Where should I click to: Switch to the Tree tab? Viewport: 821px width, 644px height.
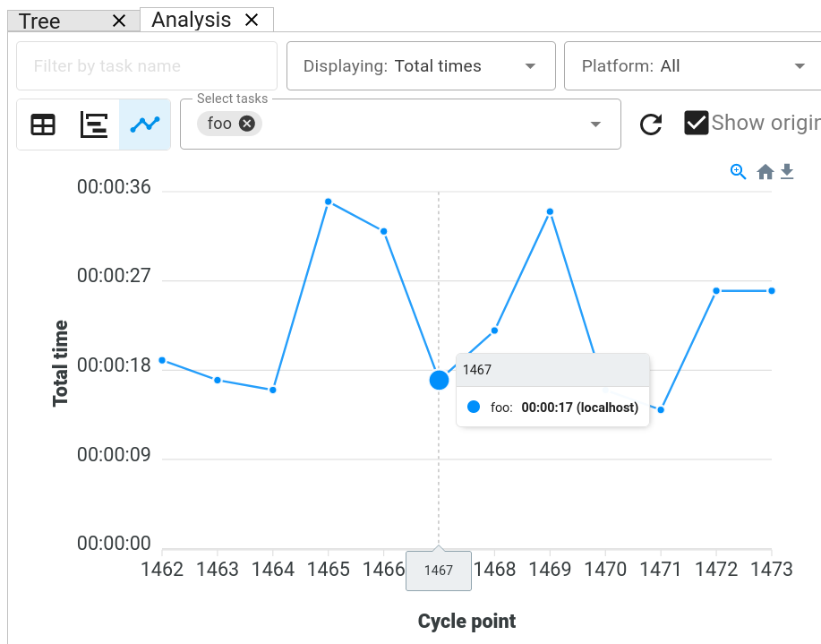(39, 21)
